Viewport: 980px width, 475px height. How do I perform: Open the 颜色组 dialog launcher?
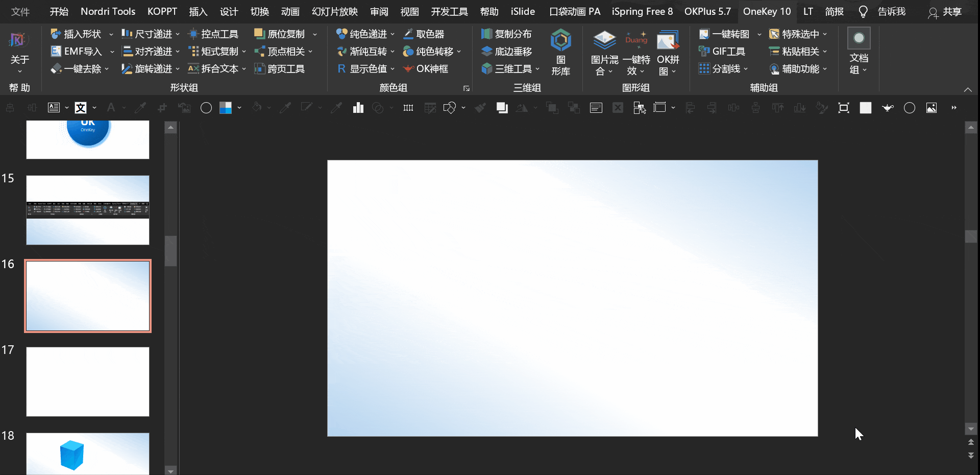tap(466, 88)
